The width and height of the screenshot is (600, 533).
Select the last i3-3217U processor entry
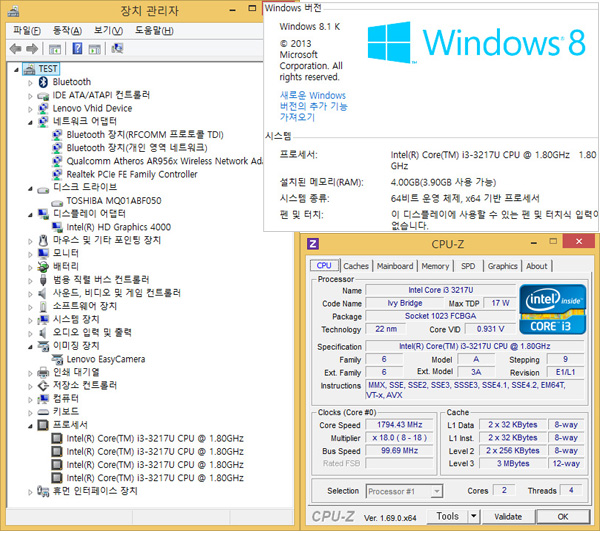click(x=155, y=478)
